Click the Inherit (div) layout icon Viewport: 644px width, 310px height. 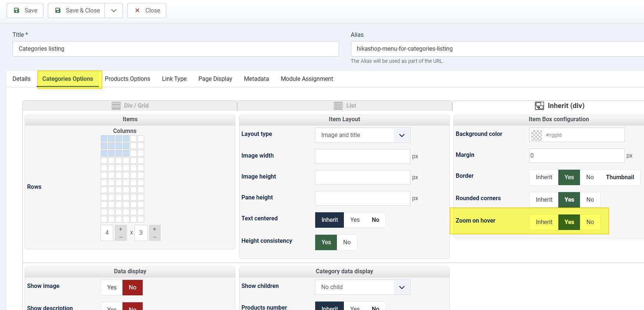pos(539,106)
